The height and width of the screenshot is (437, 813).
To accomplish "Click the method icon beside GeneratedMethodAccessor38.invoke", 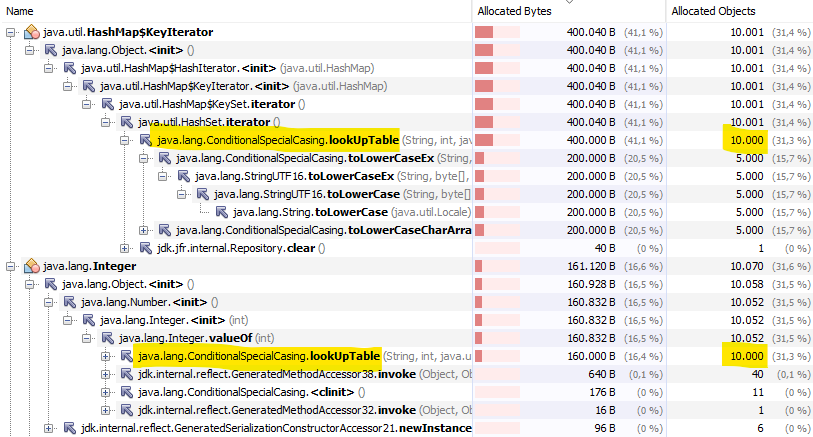I will click(126, 374).
